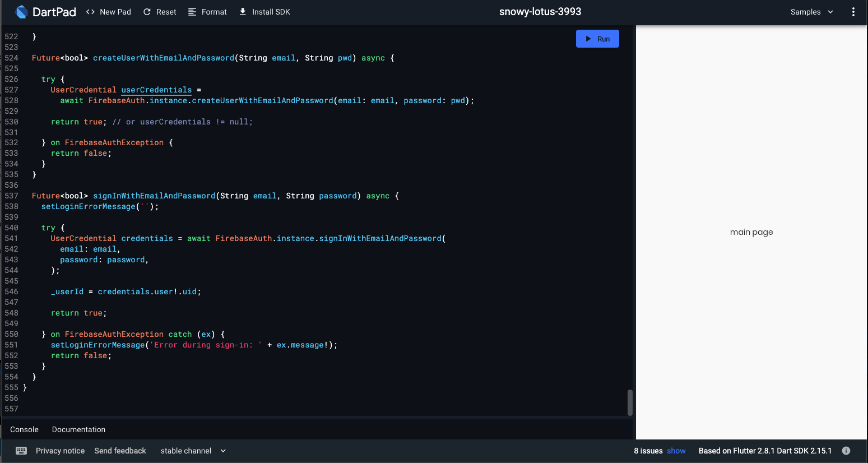This screenshot has width=868, height=463.
Task: Open the Privacy notice link
Action: 60,451
